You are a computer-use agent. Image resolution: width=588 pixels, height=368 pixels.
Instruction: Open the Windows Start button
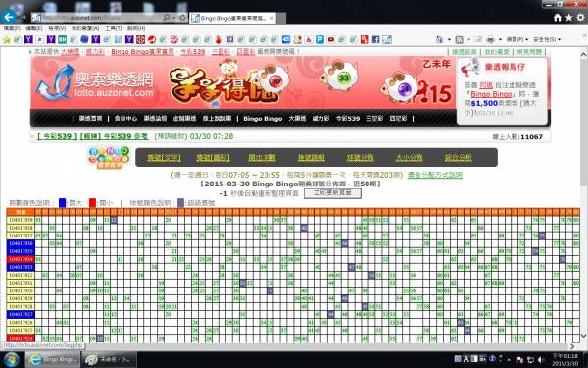coord(11,360)
